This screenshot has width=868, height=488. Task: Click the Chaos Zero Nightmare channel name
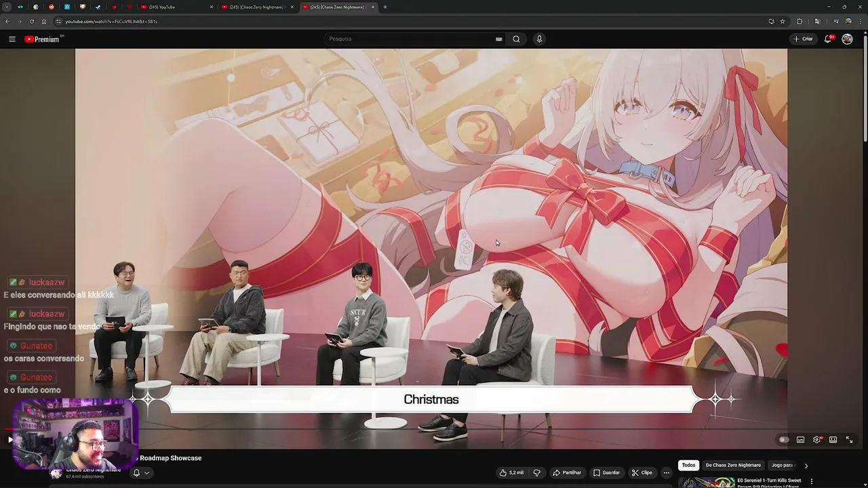(x=94, y=470)
